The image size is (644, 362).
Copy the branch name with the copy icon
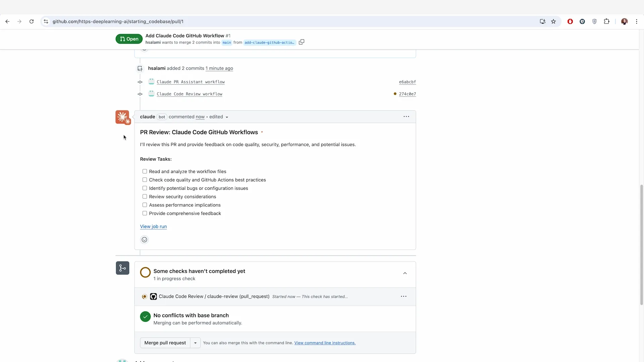point(302,42)
